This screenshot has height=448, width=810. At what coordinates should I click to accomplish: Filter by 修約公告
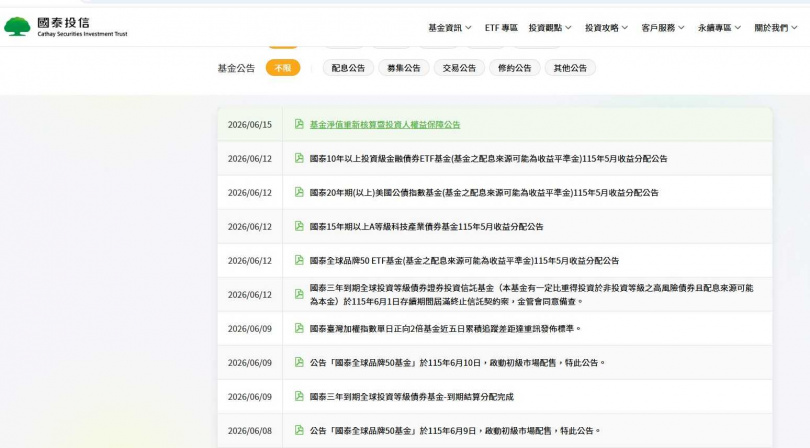515,68
